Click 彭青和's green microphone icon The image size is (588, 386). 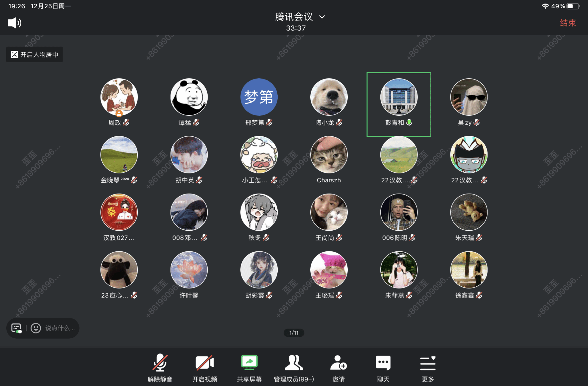(x=409, y=122)
